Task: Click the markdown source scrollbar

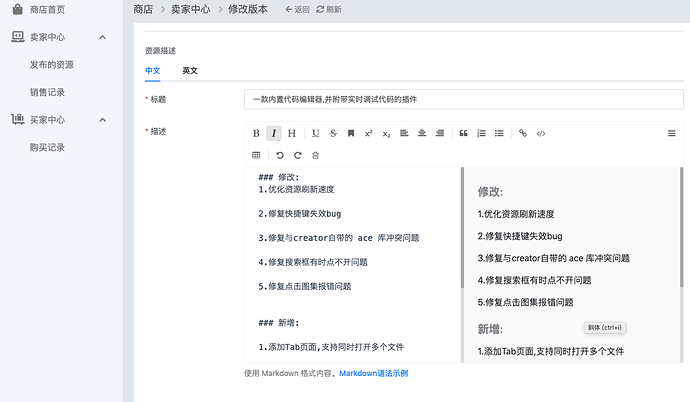Action: (462, 228)
